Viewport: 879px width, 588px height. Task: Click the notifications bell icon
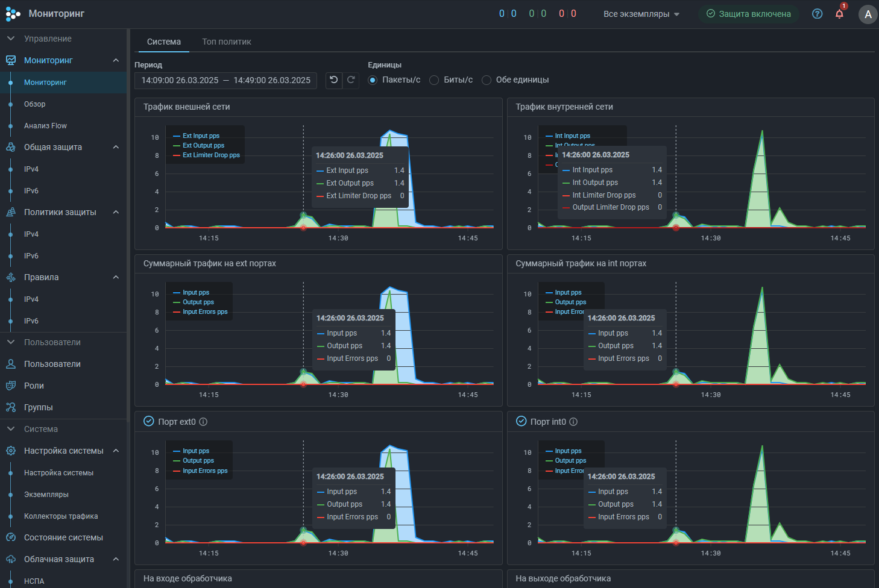click(x=839, y=14)
